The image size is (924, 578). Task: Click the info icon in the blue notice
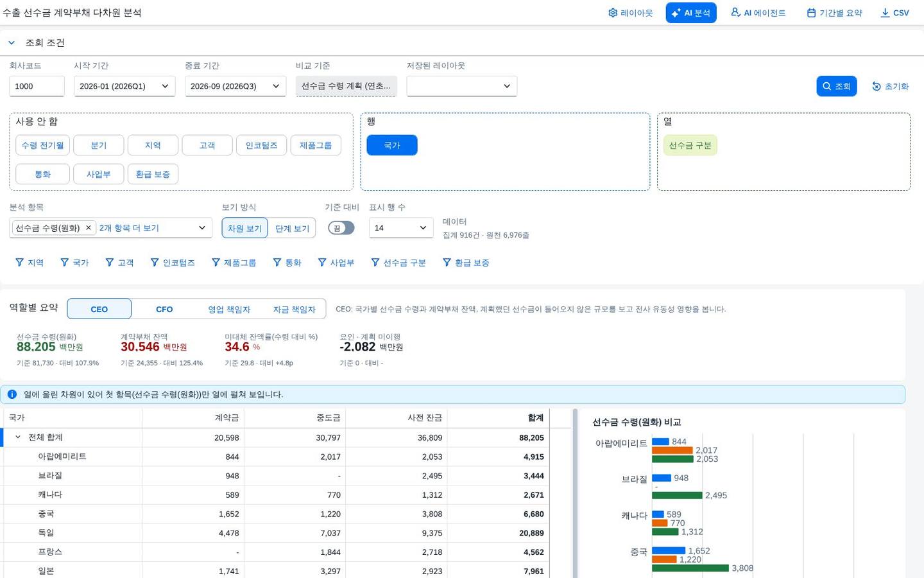(x=12, y=394)
